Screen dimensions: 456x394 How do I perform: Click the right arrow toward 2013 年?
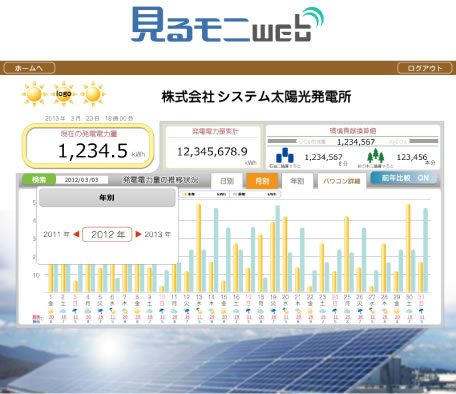point(138,234)
